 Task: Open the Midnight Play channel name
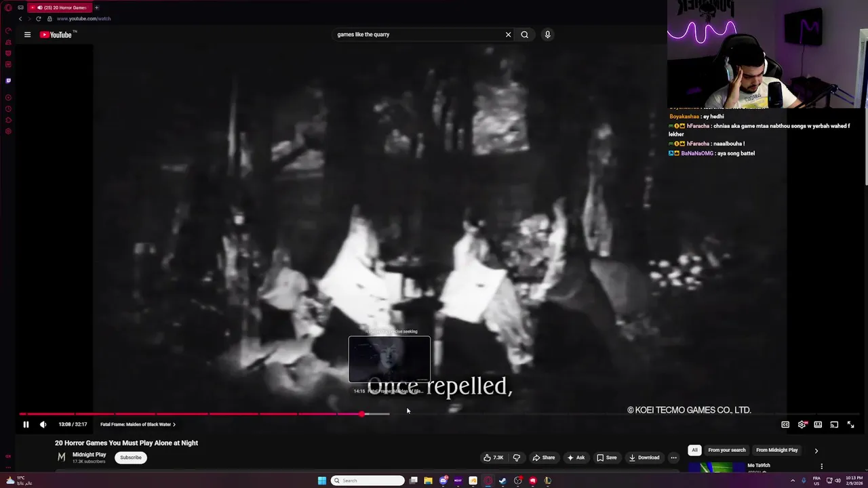click(x=90, y=455)
